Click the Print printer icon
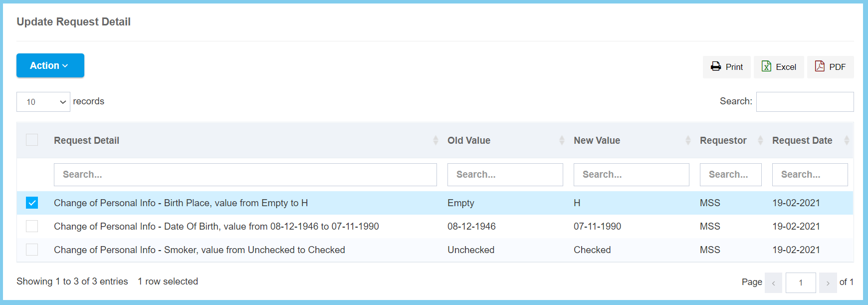Image resolution: width=868 pixels, height=305 pixels. click(x=716, y=66)
